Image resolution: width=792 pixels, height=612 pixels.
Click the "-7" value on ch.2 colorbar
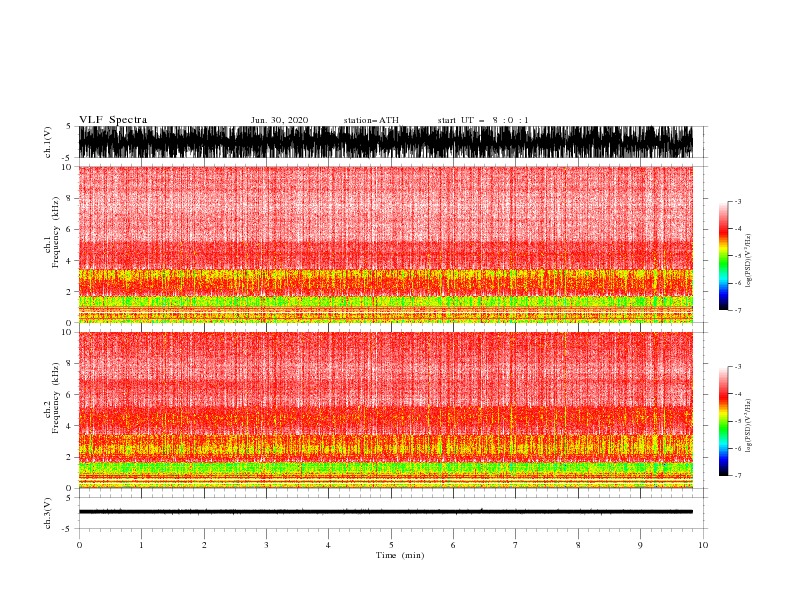coord(737,476)
